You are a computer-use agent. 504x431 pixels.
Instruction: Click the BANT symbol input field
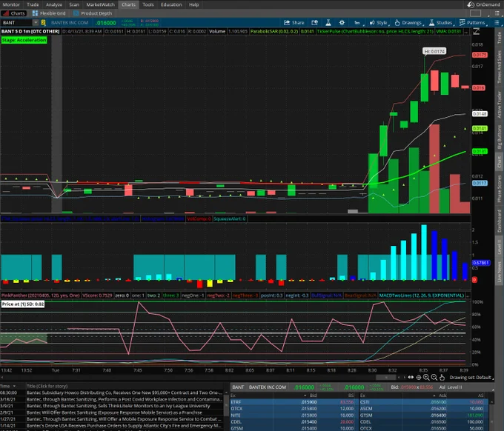(x=17, y=22)
